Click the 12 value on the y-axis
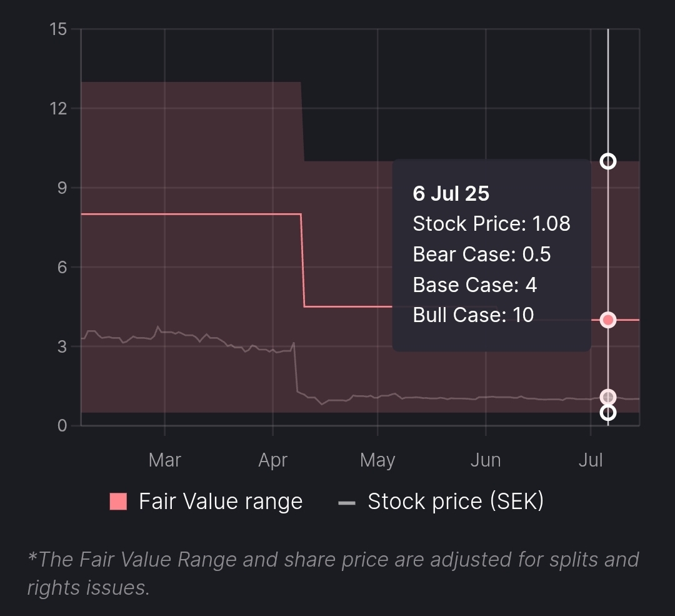Image resolution: width=675 pixels, height=616 pixels. click(59, 109)
